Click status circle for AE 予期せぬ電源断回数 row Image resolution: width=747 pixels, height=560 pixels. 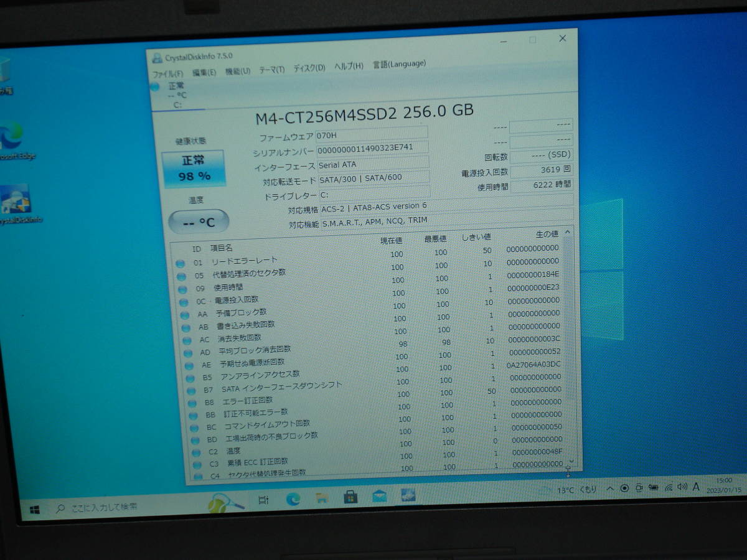tap(190, 366)
